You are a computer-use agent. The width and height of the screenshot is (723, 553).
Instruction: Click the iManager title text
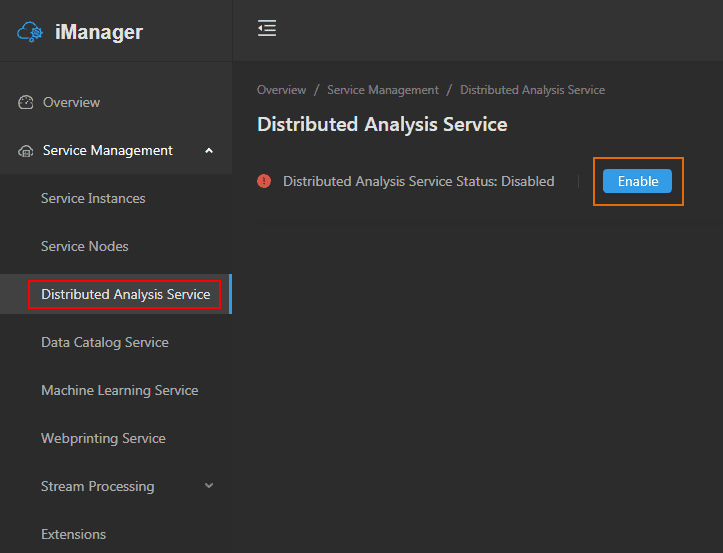pyautogui.click(x=99, y=32)
